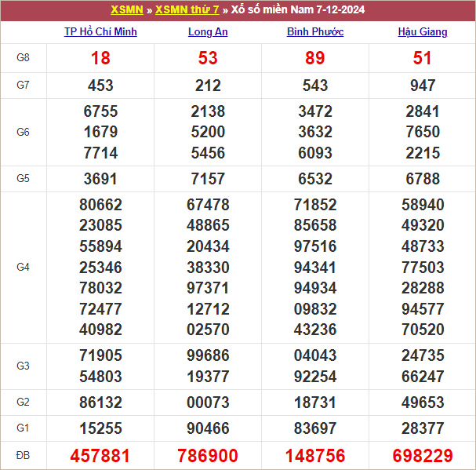This screenshot has height=470, width=476.
Task: Select the G6 row label
Action: [23, 132]
